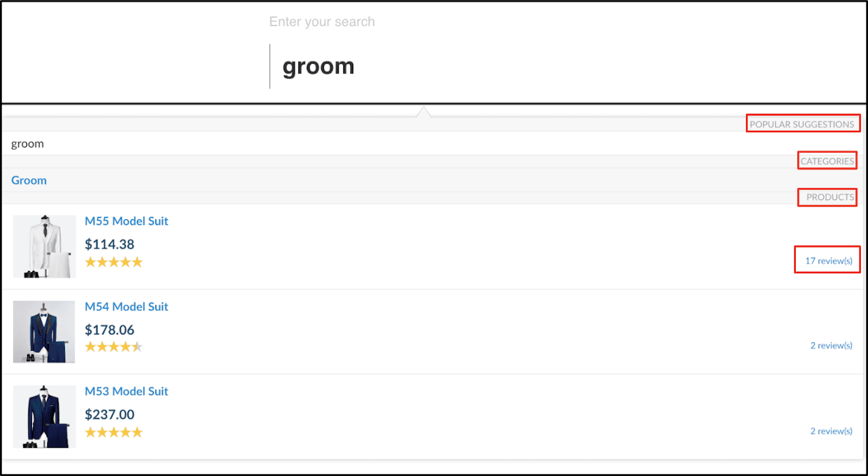Click the M53 suit price $237.00
The image size is (868, 476).
(x=110, y=415)
